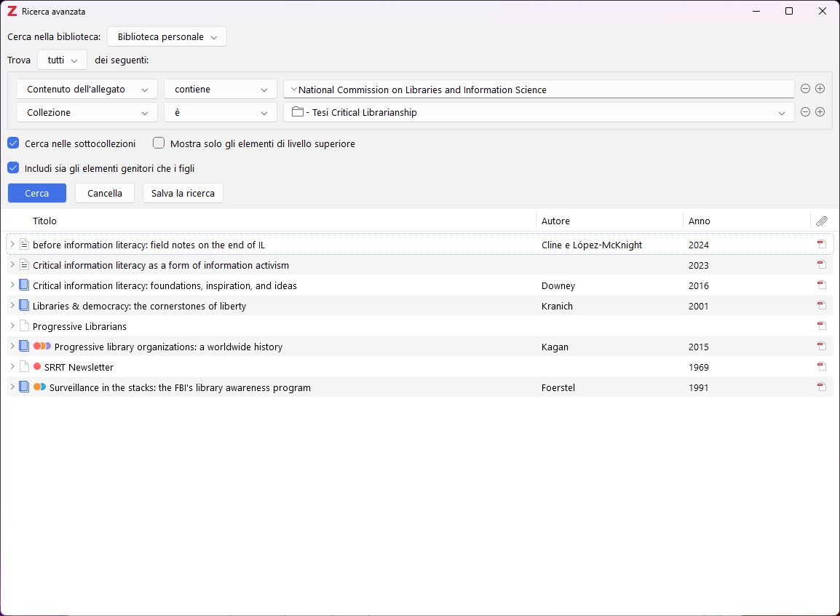Image resolution: width=840 pixels, height=616 pixels.
Task: Expand 'Progressive Librarians' item row
Action: (x=12, y=325)
